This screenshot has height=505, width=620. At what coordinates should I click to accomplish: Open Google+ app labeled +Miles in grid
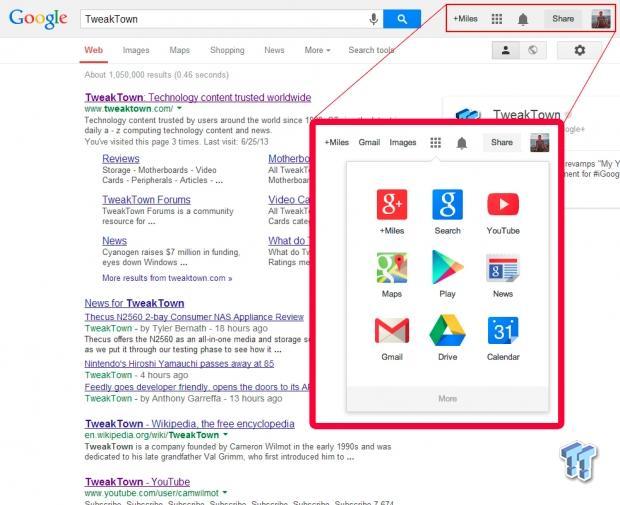click(x=392, y=204)
